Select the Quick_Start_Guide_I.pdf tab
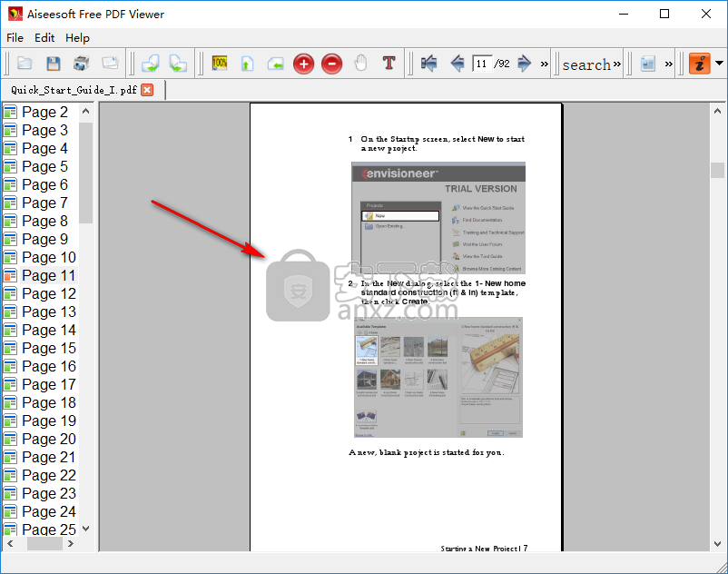Screen dimensions: 728x574 (74, 90)
